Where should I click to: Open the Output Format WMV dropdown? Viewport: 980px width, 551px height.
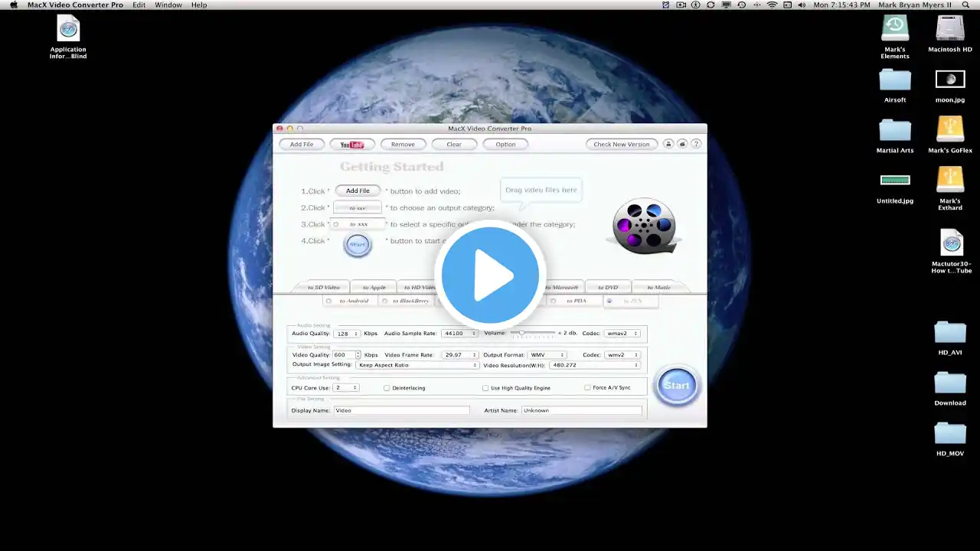547,355
